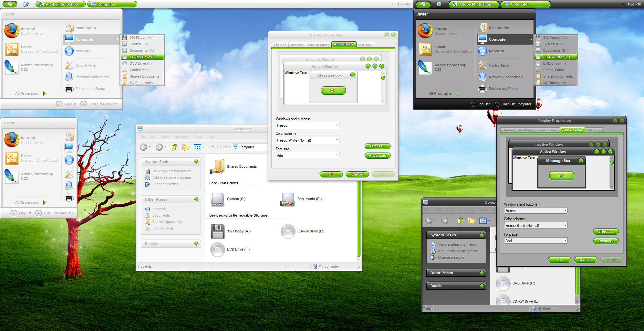Open Documents (D:) drive in white Computer window

[x=287, y=199]
